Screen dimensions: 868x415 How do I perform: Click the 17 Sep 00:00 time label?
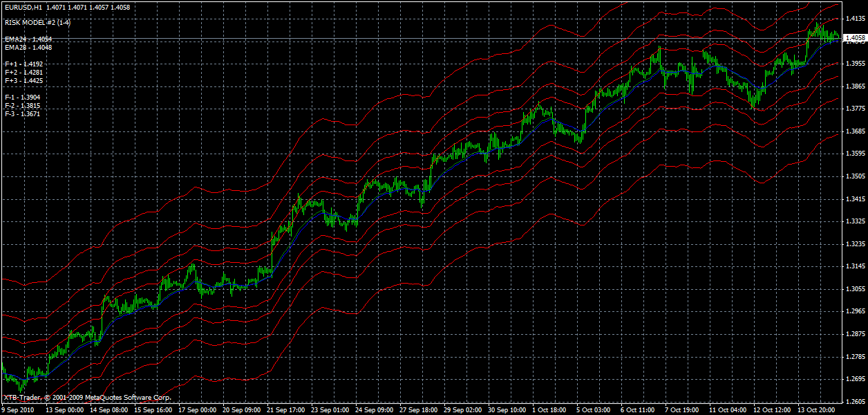[198, 410]
